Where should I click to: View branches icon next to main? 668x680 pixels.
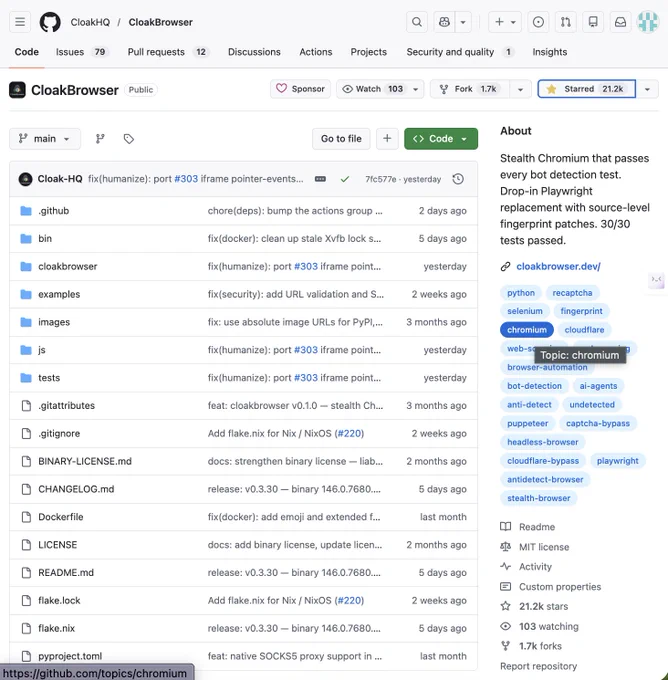click(x=100, y=139)
